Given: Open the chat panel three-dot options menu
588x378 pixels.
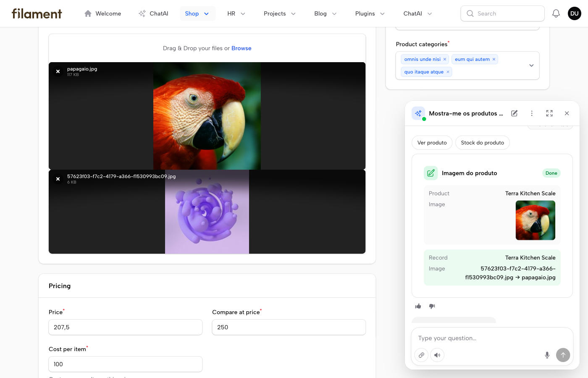Looking at the screenshot, I should (532, 113).
